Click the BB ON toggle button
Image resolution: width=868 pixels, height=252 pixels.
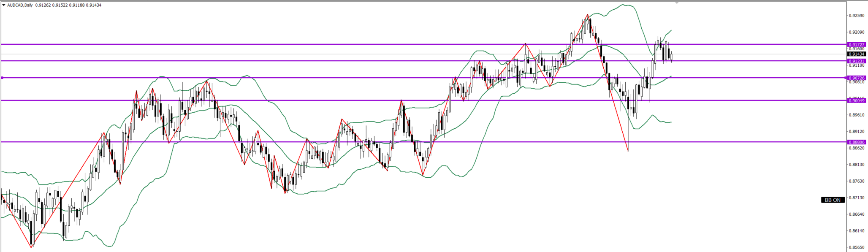pyautogui.click(x=833, y=200)
